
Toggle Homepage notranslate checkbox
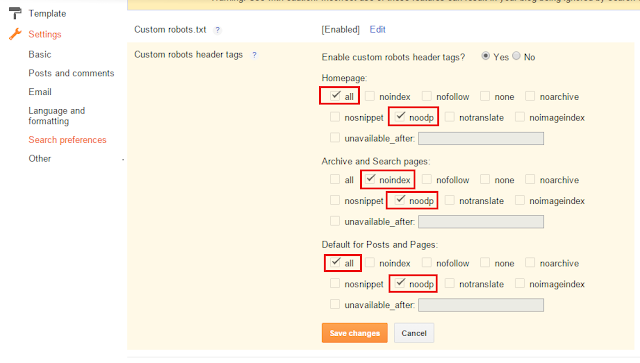[449, 117]
